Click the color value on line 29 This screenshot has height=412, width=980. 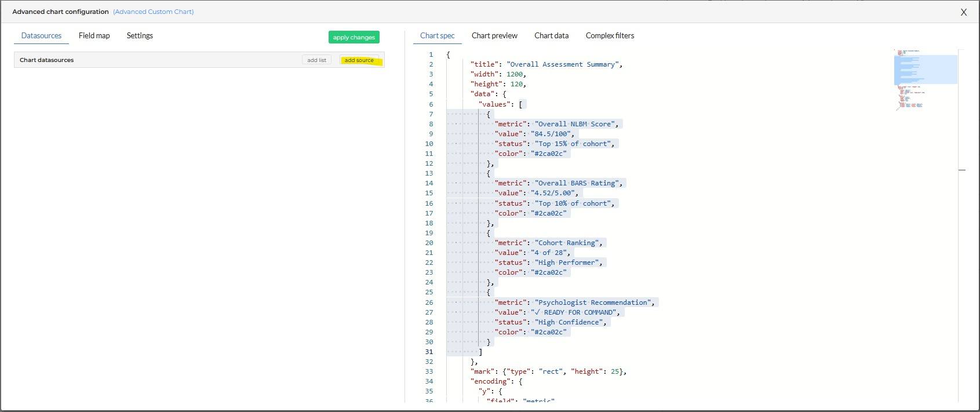549,332
